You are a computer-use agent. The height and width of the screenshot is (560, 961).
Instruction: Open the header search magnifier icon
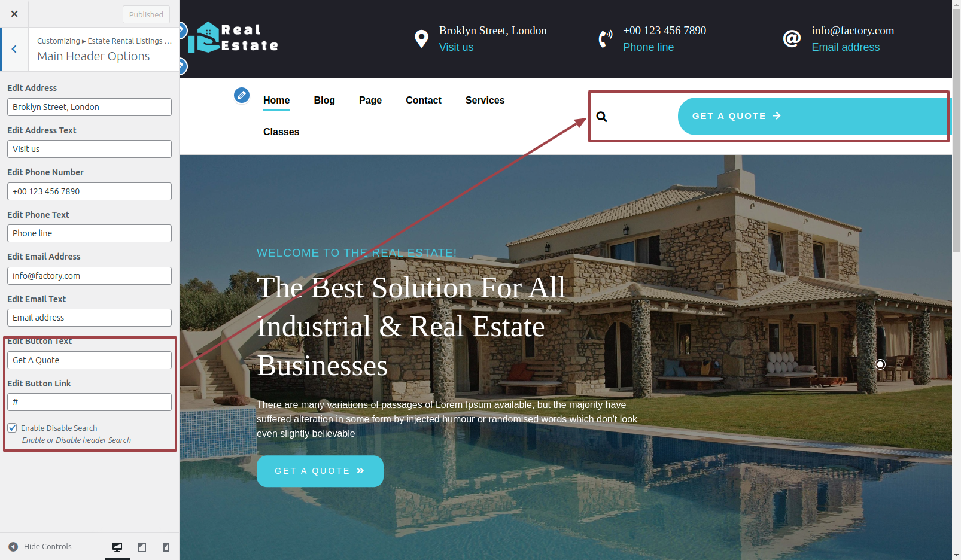point(601,117)
